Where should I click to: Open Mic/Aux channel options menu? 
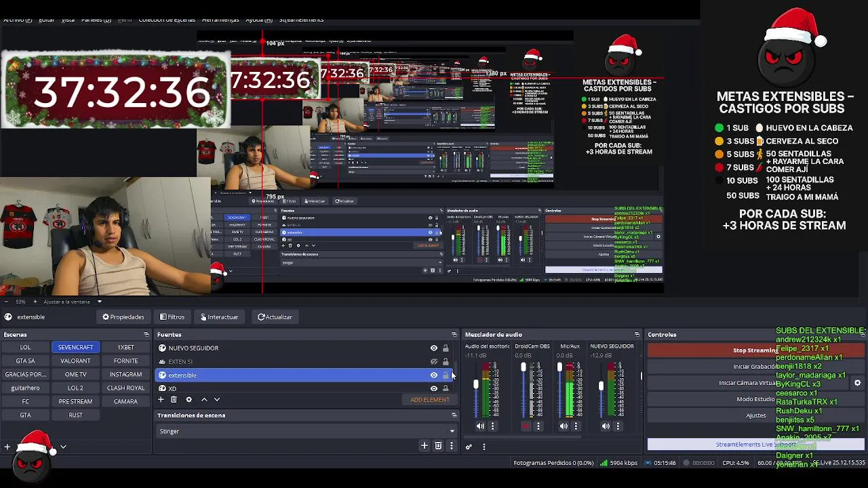click(576, 426)
